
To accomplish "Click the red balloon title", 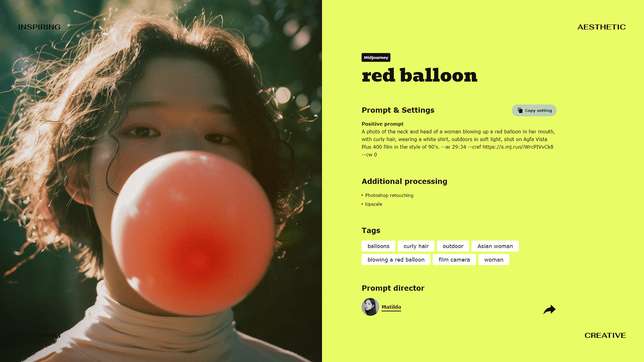I will coord(419,75).
